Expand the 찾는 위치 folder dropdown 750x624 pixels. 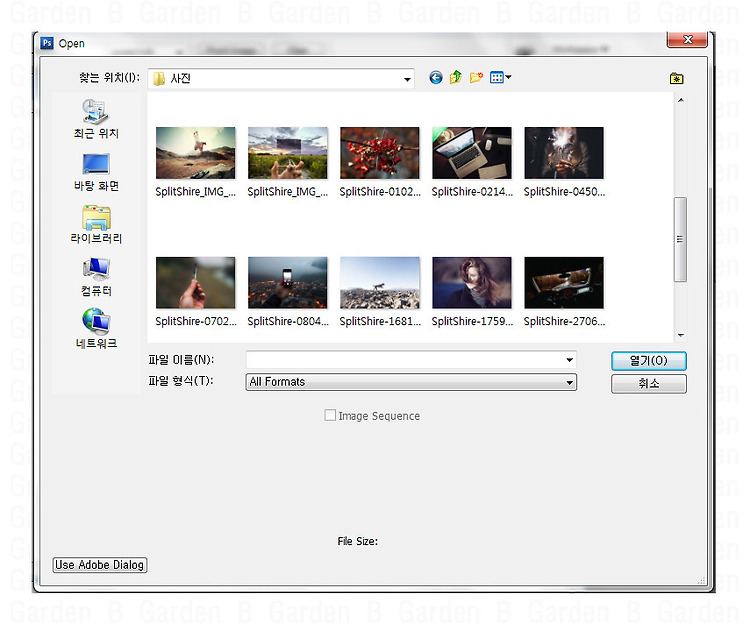pyautogui.click(x=407, y=79)
